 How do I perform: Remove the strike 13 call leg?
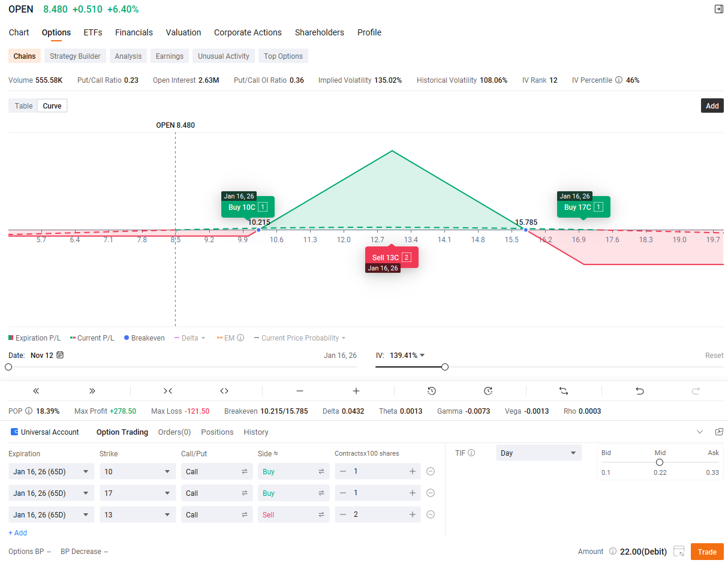pyautogui.click(x=431, y=514)
